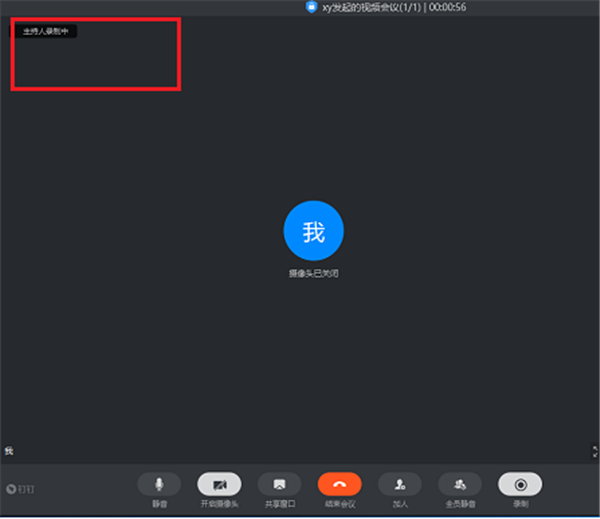Toggle fullscreen icon at right edge

point(595,452)
